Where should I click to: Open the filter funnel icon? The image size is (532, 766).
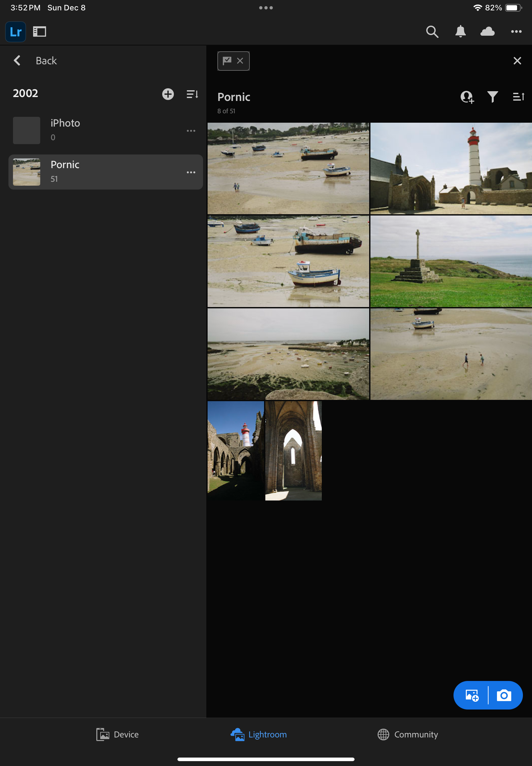492,97
